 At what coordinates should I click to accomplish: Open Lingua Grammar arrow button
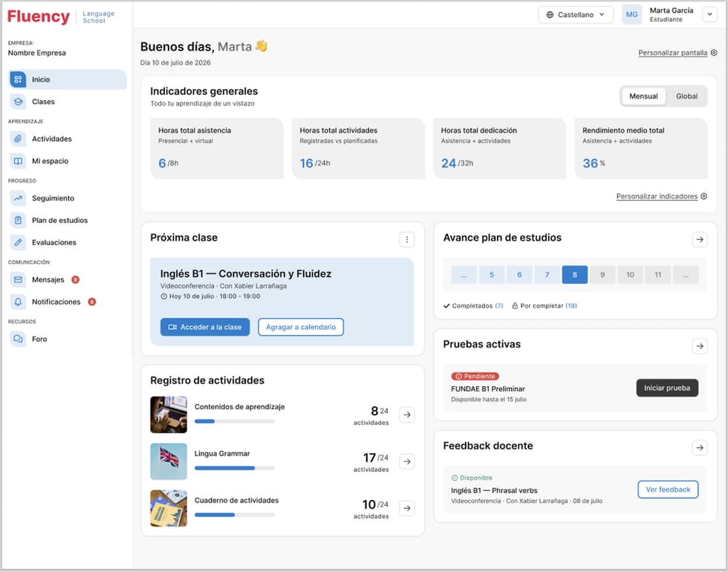pos(407,461)
